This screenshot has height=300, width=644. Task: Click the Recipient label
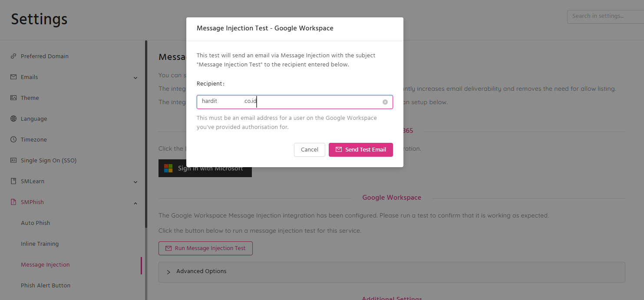tap(211, 83)
